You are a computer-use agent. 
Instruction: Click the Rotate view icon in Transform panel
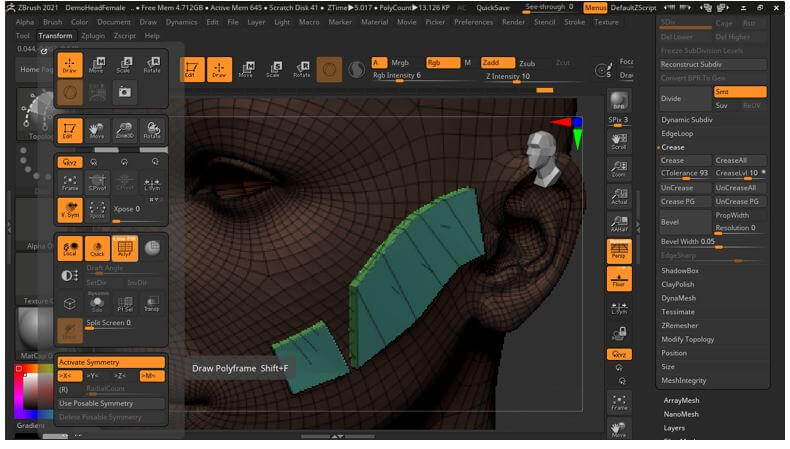(x=152, y=131)
